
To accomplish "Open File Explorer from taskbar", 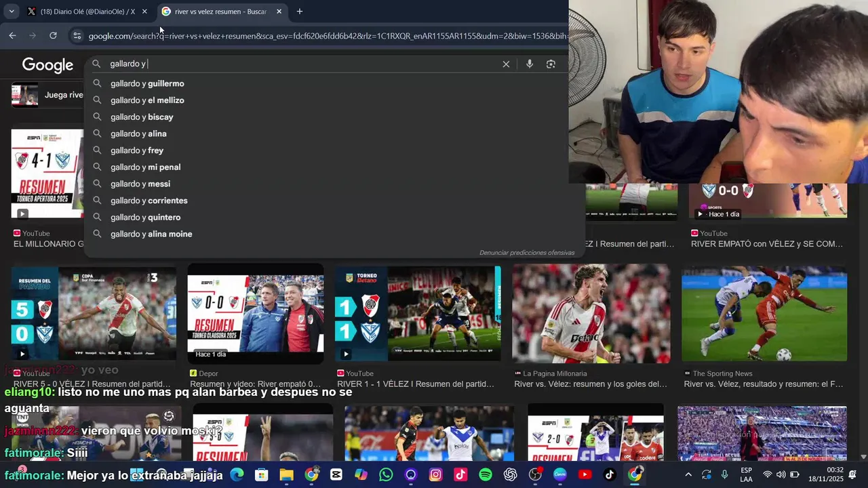I will 286,474.
